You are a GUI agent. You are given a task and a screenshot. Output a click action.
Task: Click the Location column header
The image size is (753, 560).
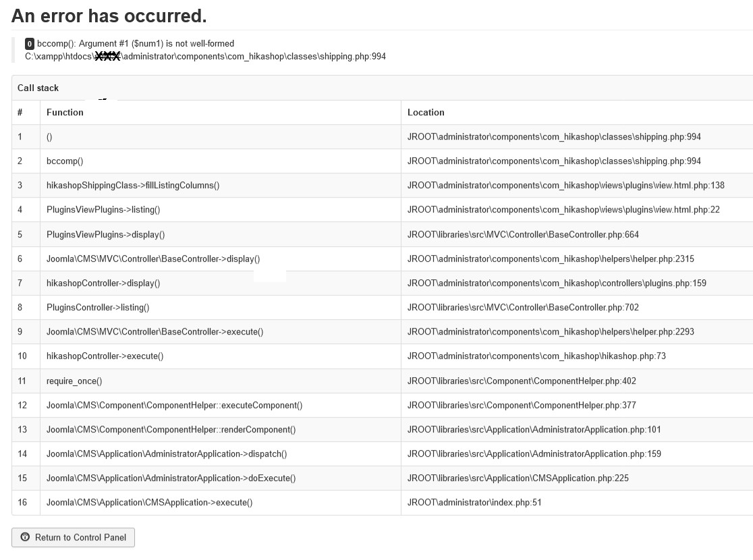(x=426, y=113)
